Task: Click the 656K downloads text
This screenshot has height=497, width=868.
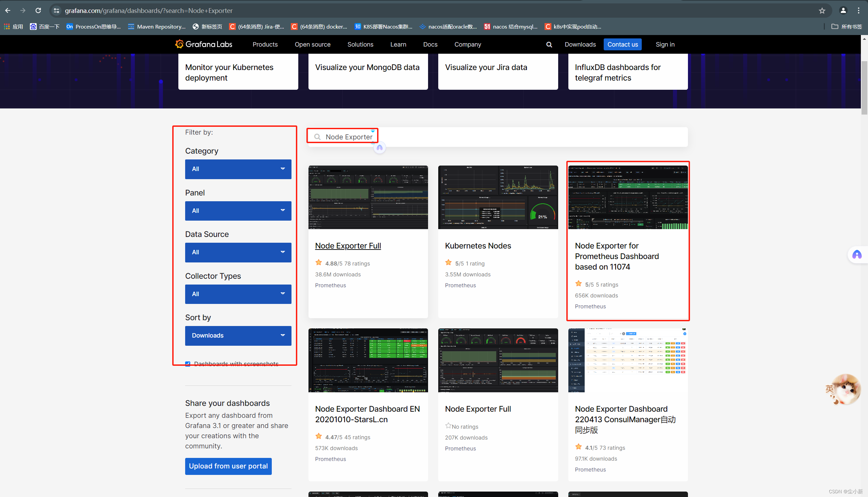Action: (x=596, y=296)
